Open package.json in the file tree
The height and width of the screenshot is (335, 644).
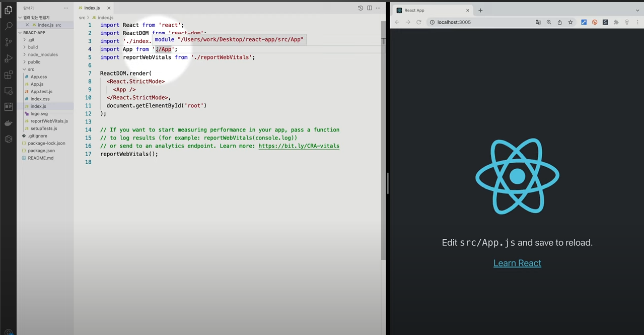coord(41,151)
